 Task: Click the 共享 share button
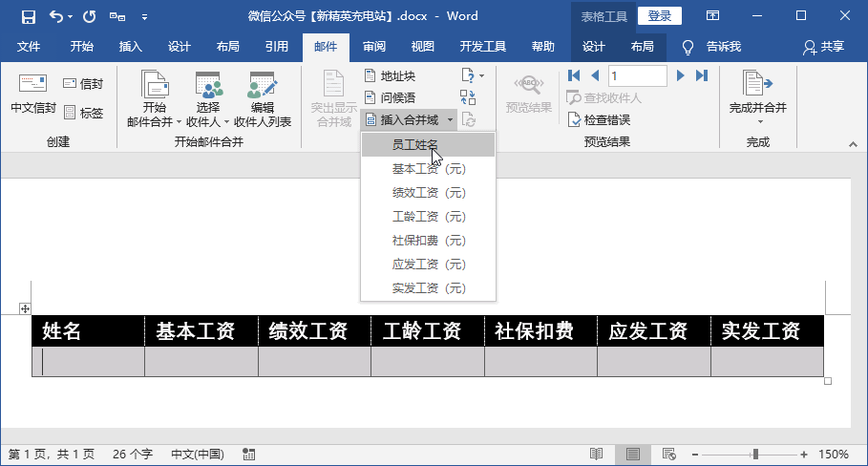[x=824, y=47]
